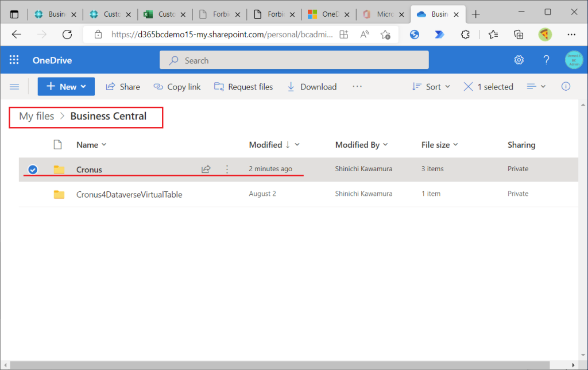Open the help question mark
The width and height of the screenshot is (588, 370).
546,60
